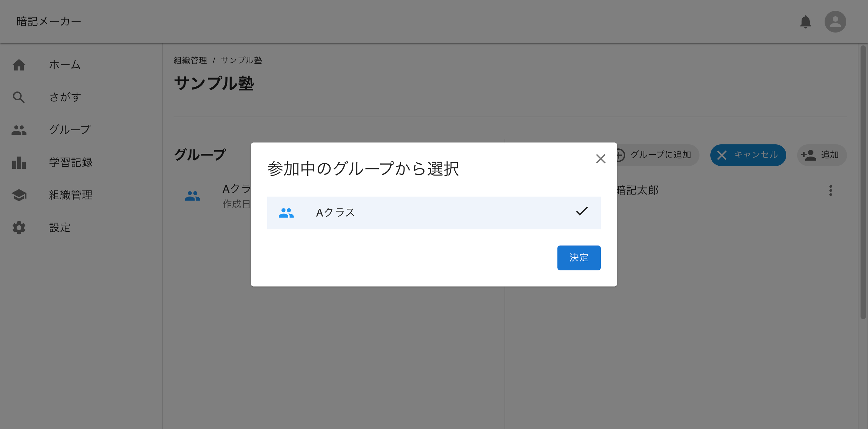Close the group selection dialog
Screen dimensions: 868x429
(600, 159)
